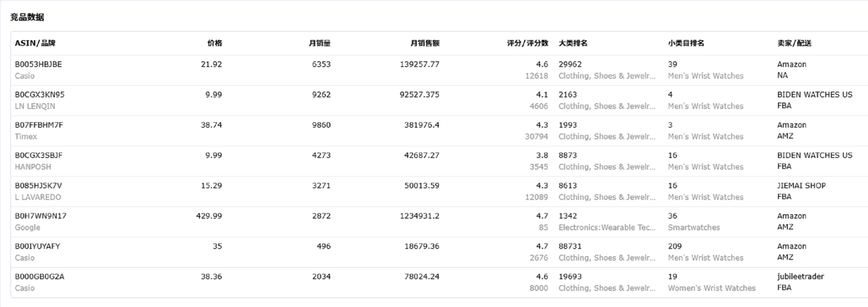Click the ASIN/品牌 column header
The height and width of the screenshot is (307, 868).
[x=35, y=43]
